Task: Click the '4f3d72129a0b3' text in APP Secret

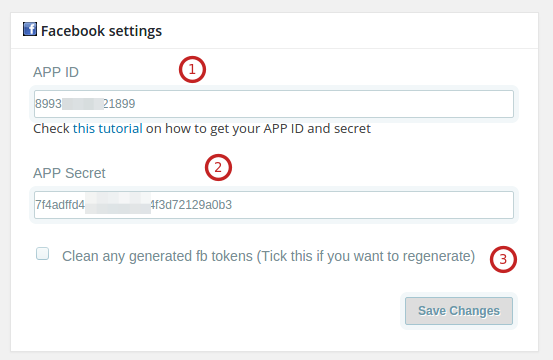Action: [191, 205]
